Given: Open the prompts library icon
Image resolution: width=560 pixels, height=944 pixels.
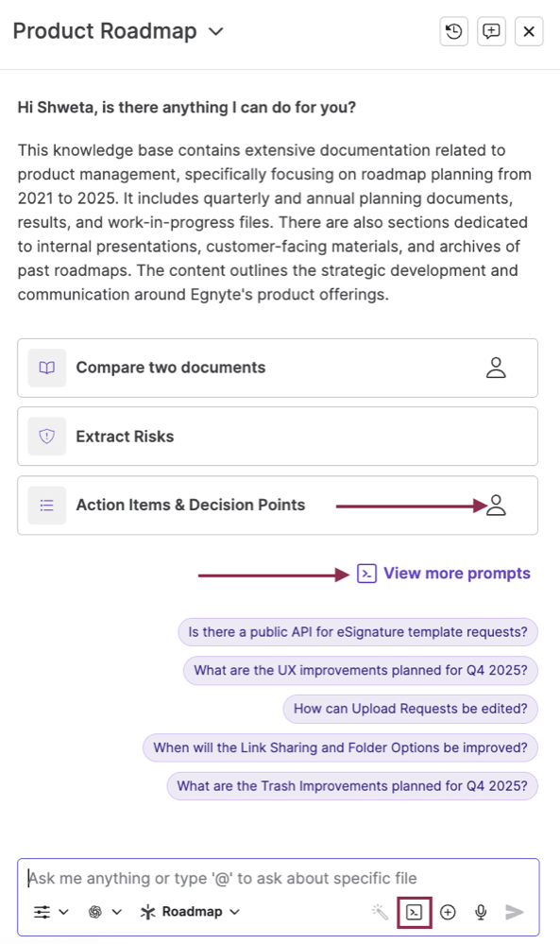Looking at the screenshot, I should point(413,912).
